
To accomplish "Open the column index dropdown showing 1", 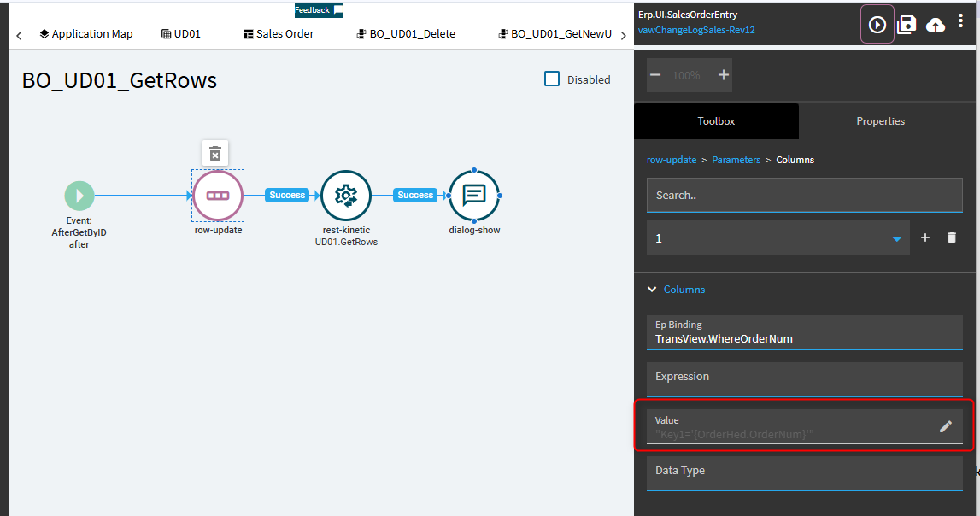I will point(778,238).
